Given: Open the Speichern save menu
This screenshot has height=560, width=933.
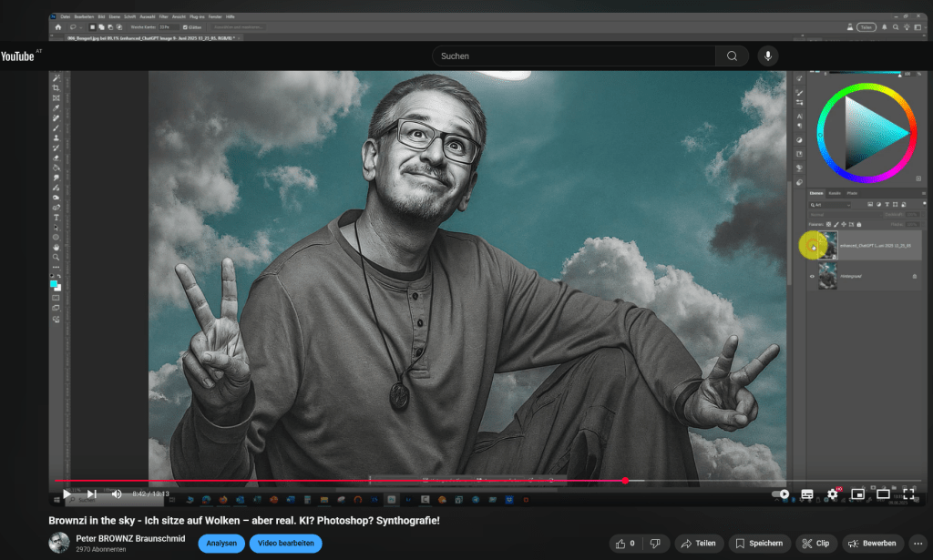Looking at the screenshot, I should (x=758, y=544).
